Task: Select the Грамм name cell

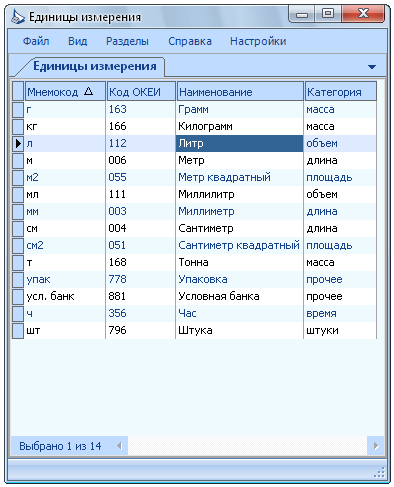Action: click(x=240, y=110)
